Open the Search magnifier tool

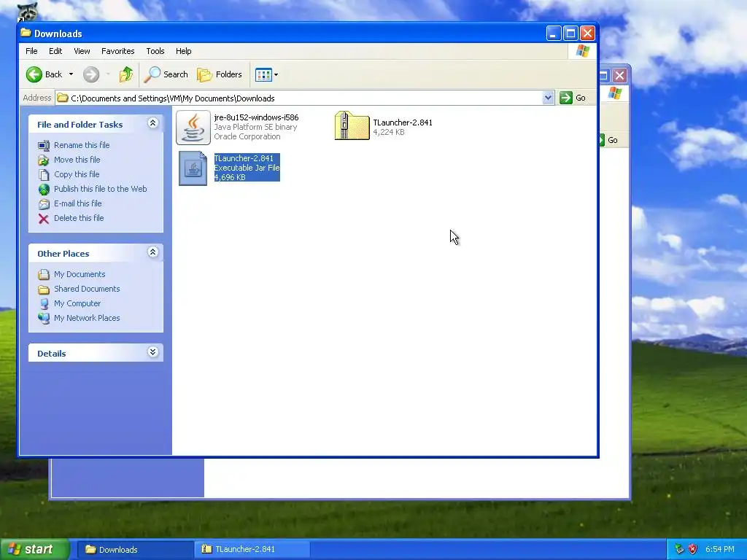pyautogui.click(x=166, y=74)
